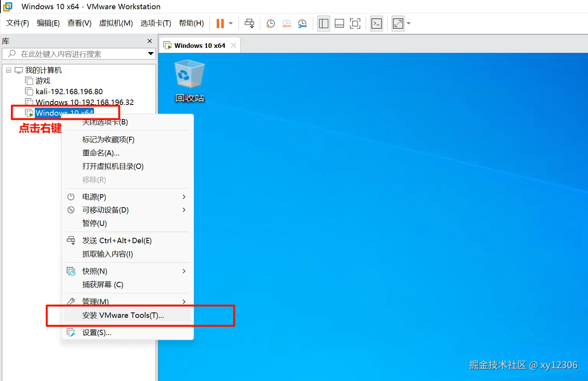Open the 编辑(E) menu
The image size is (588, 381).
pos(48,23)
